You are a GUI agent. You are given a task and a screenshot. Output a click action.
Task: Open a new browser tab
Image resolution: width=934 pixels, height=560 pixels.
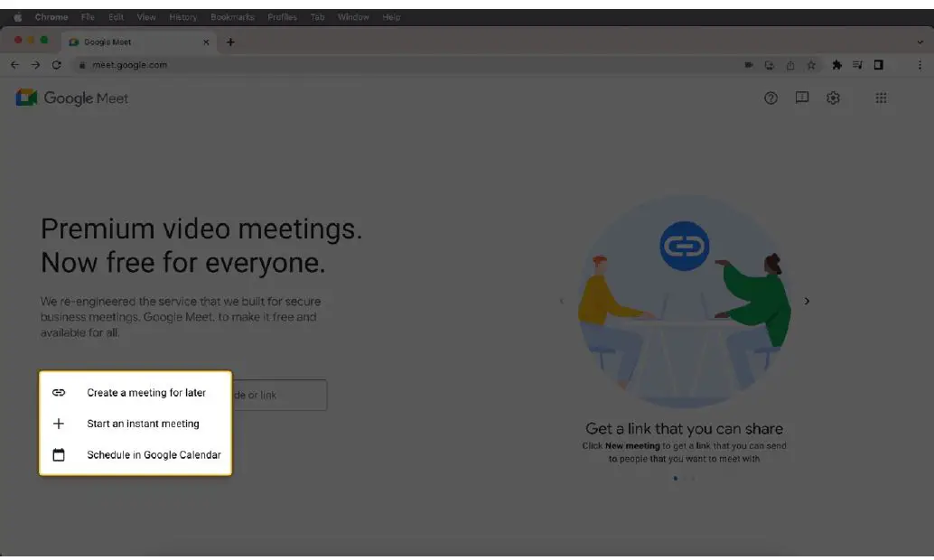pyautogui.click(x=230, y=42)
